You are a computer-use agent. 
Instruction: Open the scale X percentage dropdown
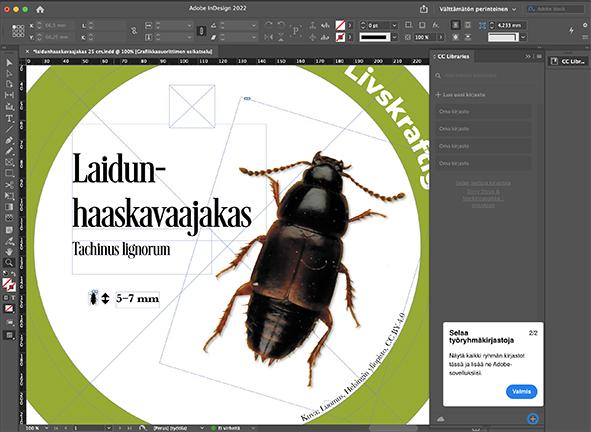tap(190, 25)
